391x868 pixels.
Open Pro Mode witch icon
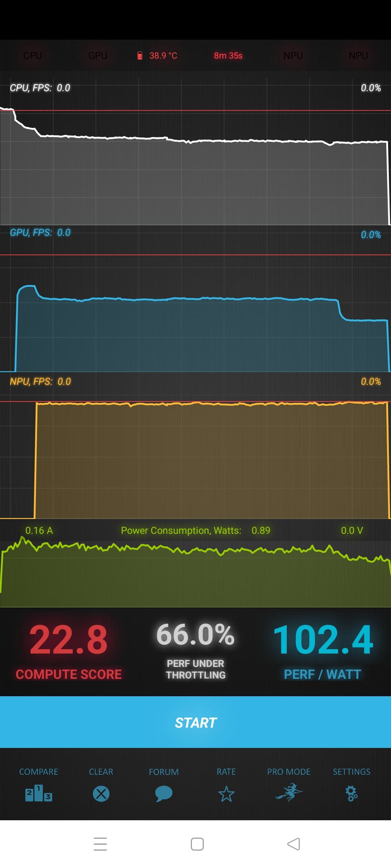(289, 793)
